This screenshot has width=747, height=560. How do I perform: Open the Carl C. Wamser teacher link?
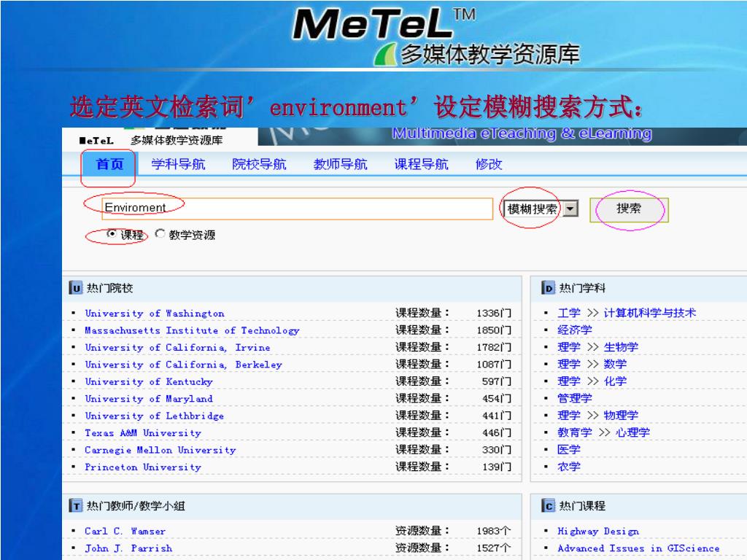click(125, 532)
